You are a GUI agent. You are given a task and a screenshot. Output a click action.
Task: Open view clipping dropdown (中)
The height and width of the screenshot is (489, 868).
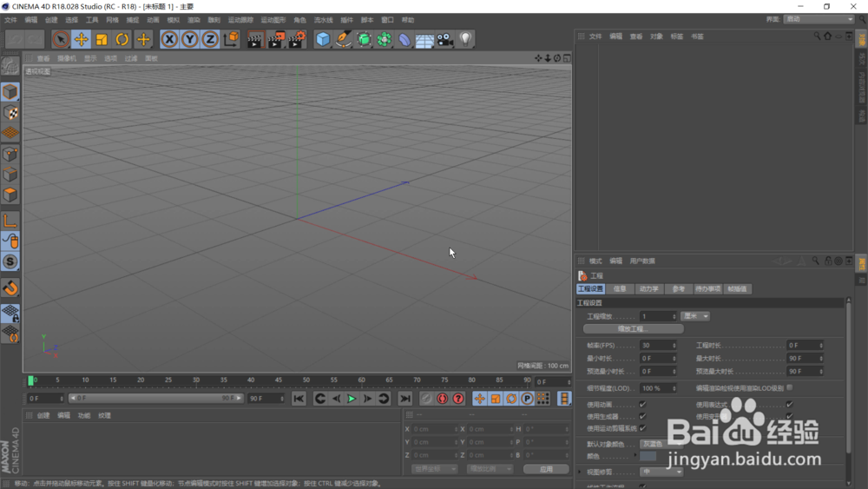coord(661,472)
